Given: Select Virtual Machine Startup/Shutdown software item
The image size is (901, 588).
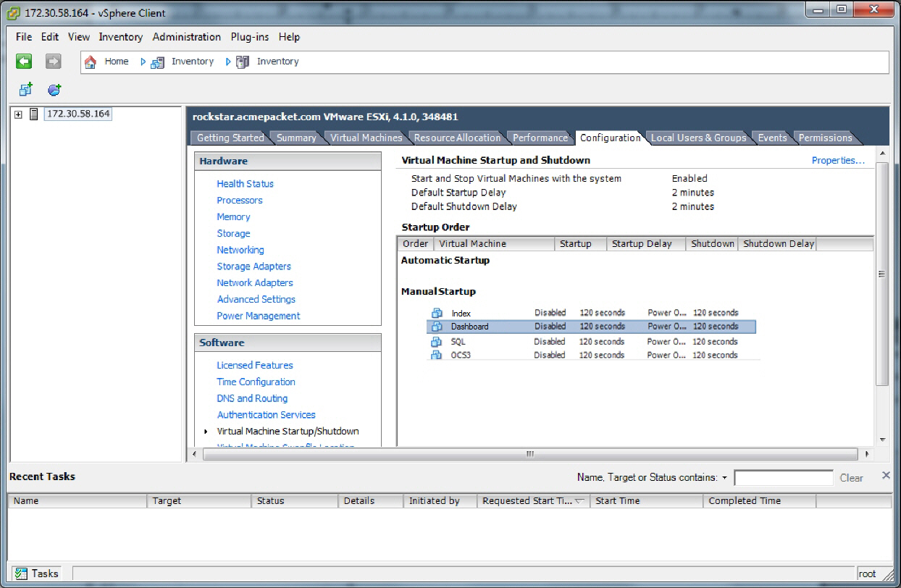Looking at the screenshot, I should [288, 432].
